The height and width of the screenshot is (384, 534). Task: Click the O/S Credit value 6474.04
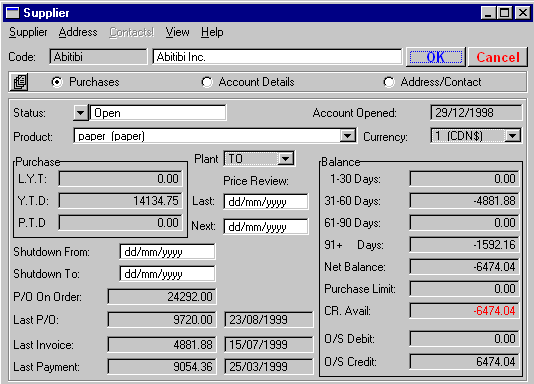click(464, 362)
